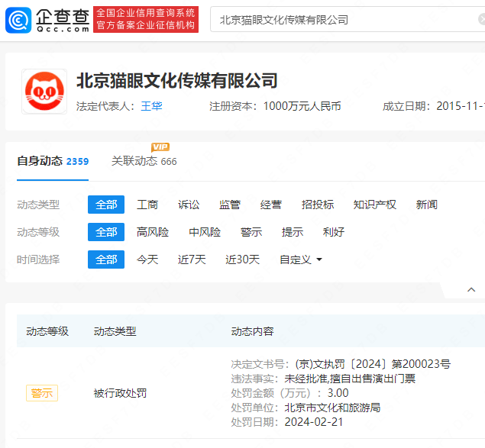This screenshot has width=485, height=448.
Task: Click the Qcc.com logo icon
Action: click(18, 20)
